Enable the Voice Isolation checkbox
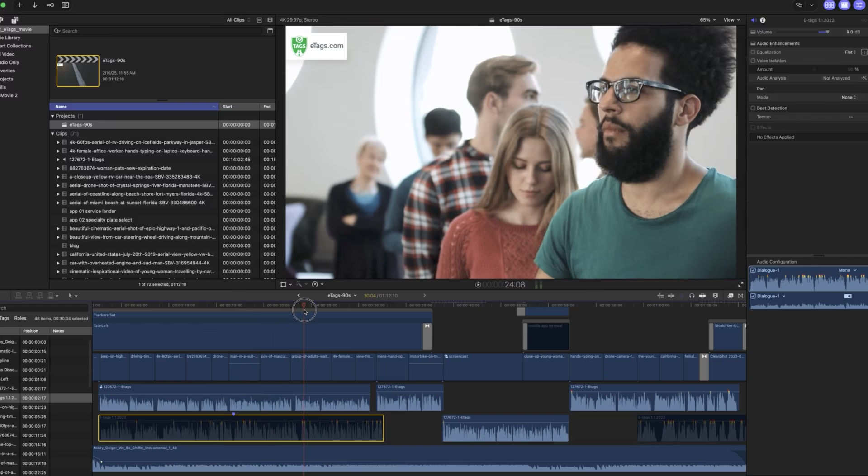 click(x=753, y=61)
